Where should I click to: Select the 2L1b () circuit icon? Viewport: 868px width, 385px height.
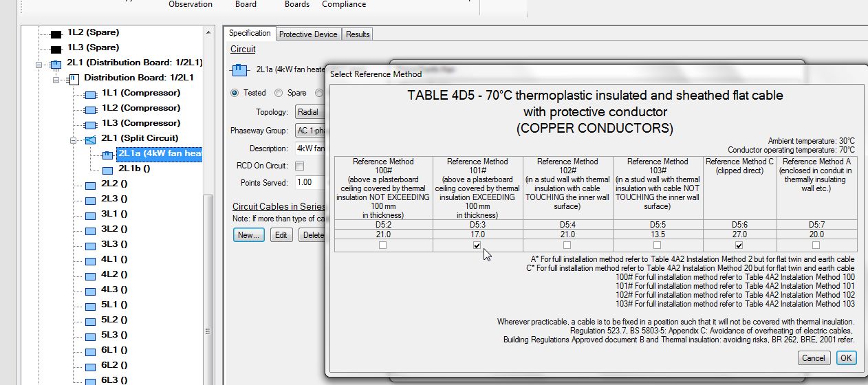tap(107, 170)
